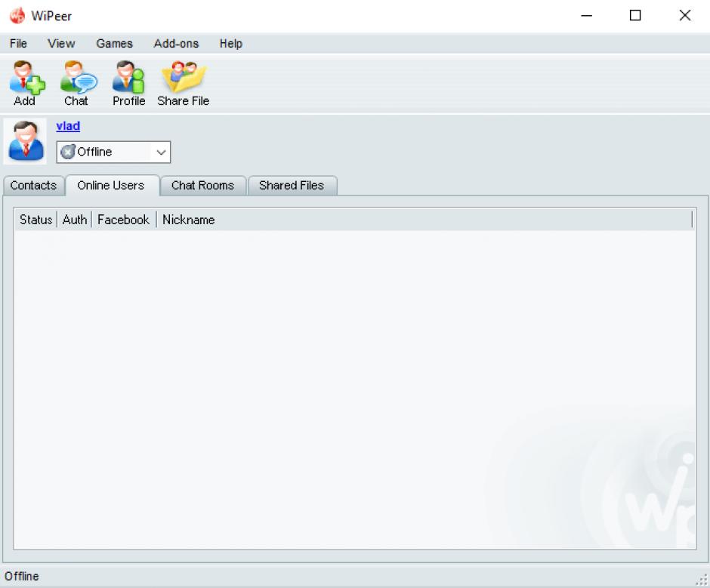
Task: Open the Help menu
Action: pos(231,44)
